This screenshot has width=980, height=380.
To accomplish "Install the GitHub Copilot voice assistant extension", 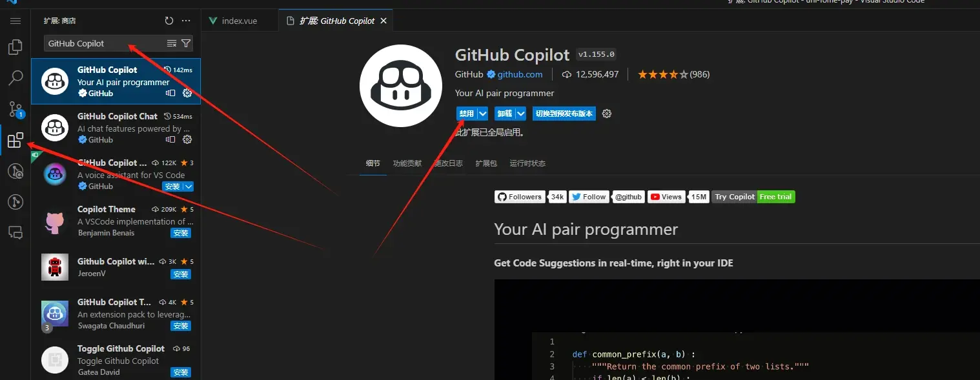I will tap(172, 186).
